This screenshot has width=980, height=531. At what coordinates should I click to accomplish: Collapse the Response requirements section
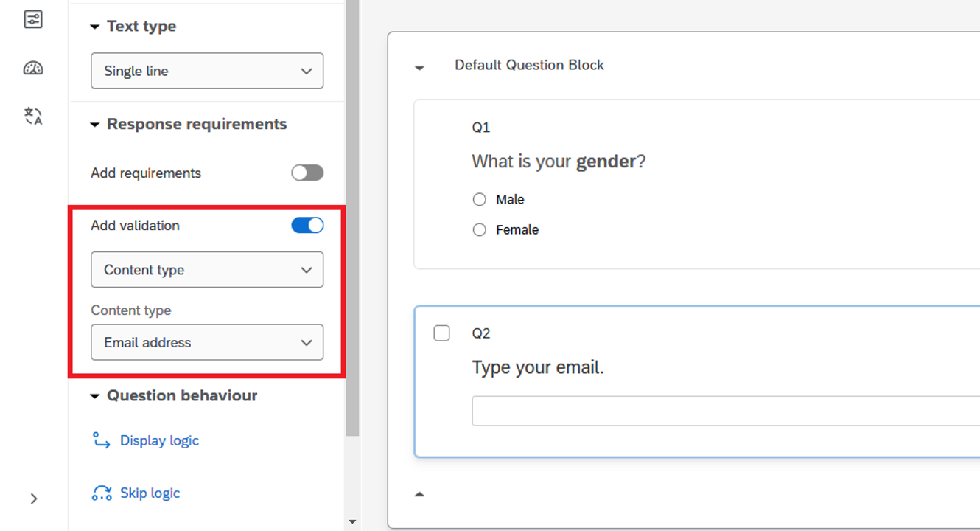click(94, 125)
